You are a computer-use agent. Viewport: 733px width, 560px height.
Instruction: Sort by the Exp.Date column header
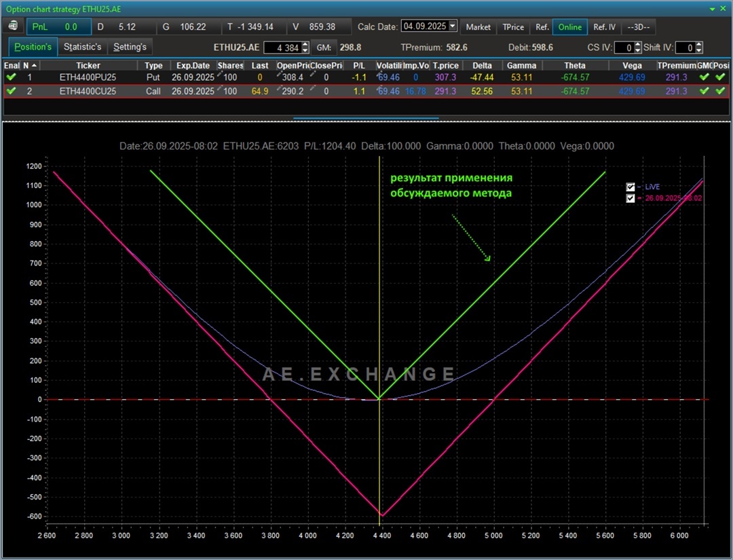pyautogui.click(x=193, y=65)
